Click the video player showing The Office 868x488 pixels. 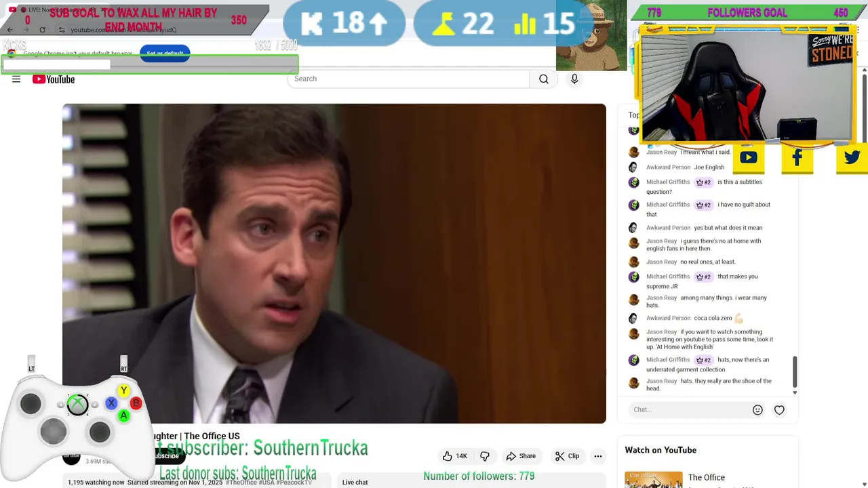click(334, 264)
